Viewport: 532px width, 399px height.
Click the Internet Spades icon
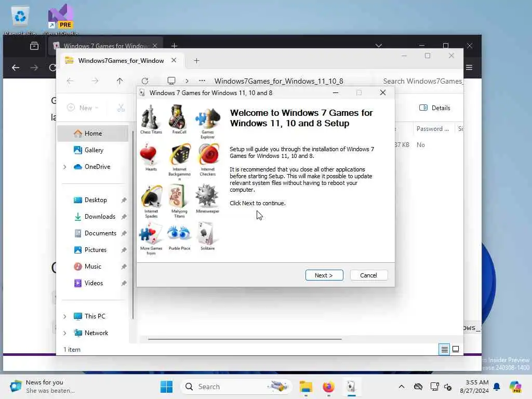point(151,196)
